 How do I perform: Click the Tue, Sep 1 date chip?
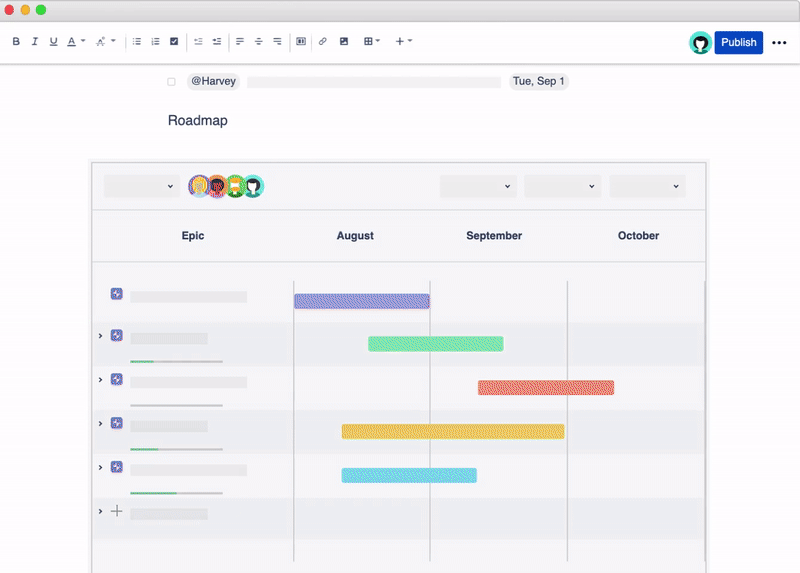point(539,81)
